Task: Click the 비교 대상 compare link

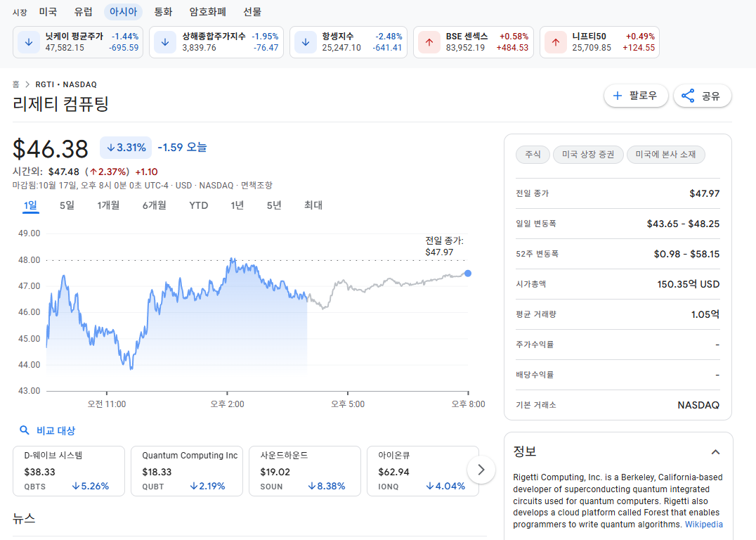Action: click(x=56, y=430)
